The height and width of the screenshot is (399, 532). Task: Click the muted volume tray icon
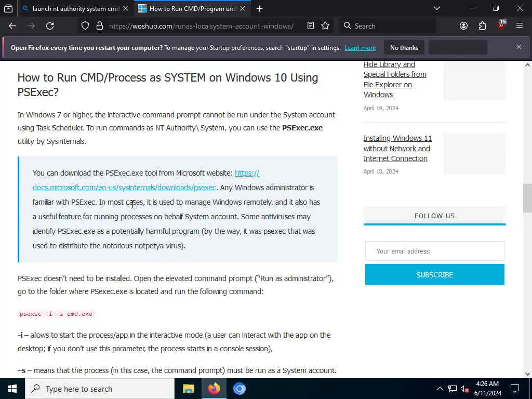[x=464, y=389]
